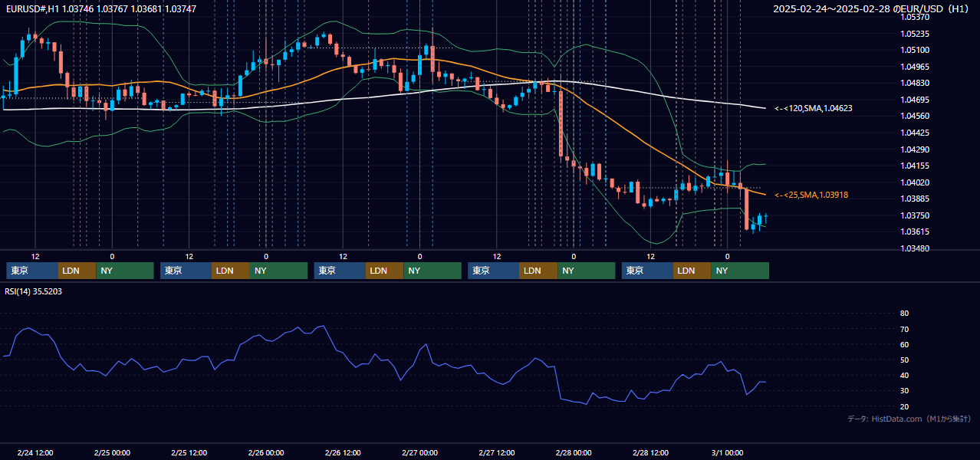Select the 2025-02-24～2025-02-28 EUR/USD (H1) heading
The image size is (980, 460).
click(870, 9)
